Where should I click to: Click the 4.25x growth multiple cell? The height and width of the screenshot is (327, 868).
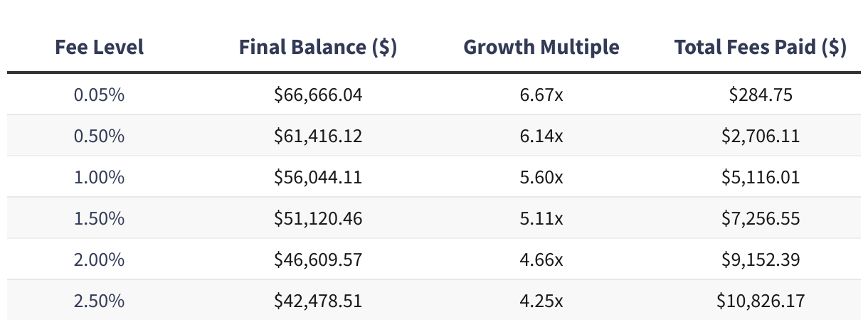point(541,301)
